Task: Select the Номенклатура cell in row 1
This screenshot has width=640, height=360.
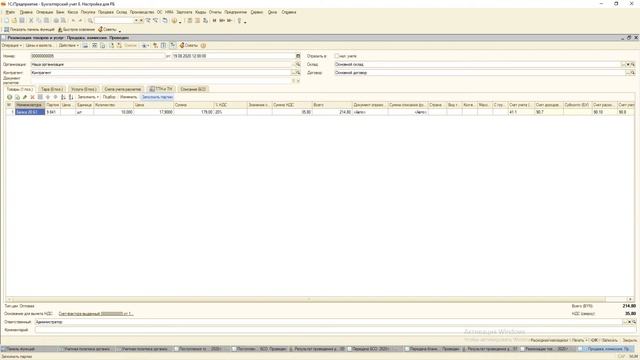Action: point(30,112)
